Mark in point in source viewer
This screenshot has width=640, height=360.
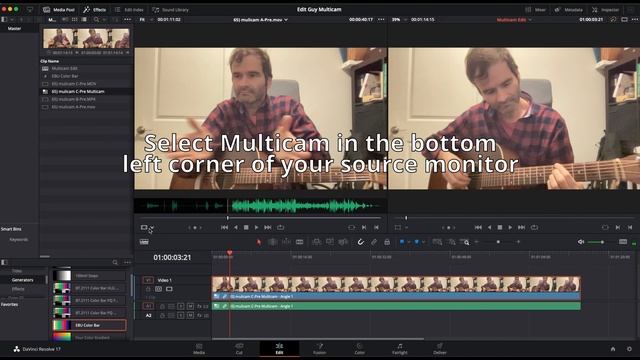coord(364,227)
